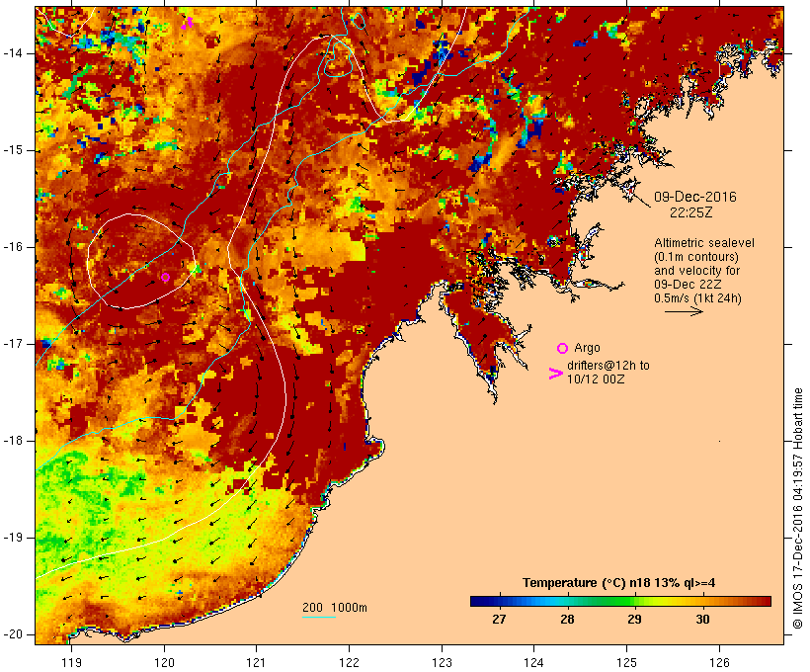Click the 29 tick label on color bar
Viewport: 810px width, 672px height.
(x=634, y=619)
